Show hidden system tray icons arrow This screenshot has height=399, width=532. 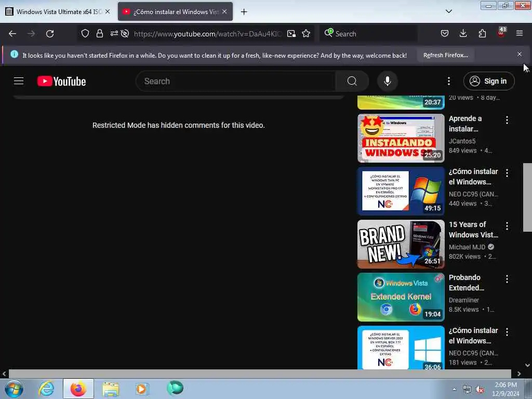(454, 390)
